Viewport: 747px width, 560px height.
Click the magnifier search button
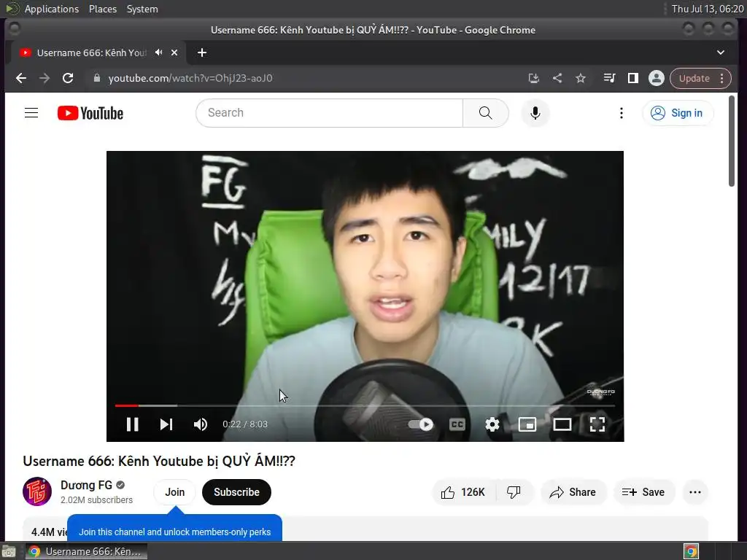click(485, 113)
